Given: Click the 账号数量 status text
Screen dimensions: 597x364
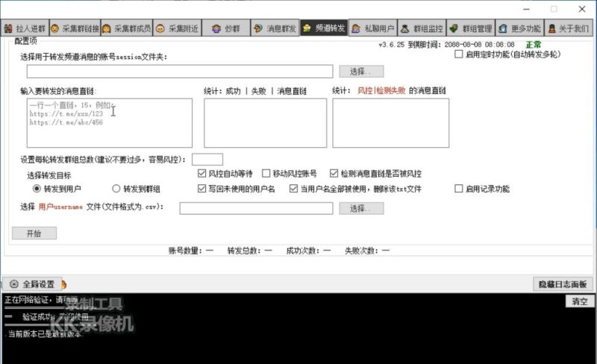Looking at the screenshot, I should pos(191,251).
